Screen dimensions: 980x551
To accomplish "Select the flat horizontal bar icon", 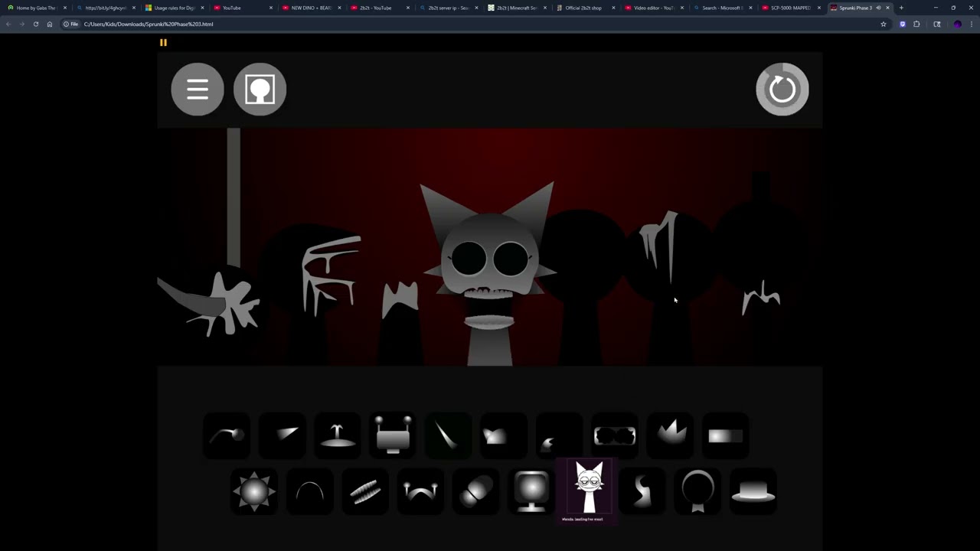I will 726,435.
